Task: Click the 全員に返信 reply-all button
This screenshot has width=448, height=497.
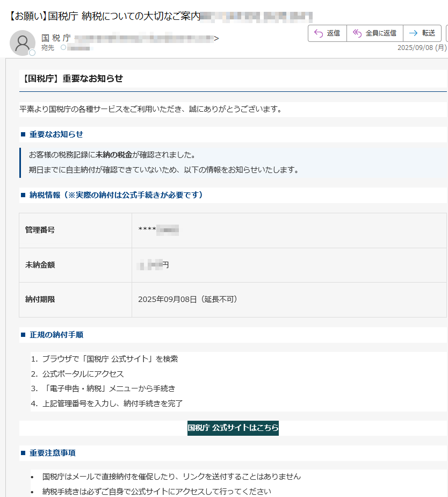Action: tap(375, 33)
